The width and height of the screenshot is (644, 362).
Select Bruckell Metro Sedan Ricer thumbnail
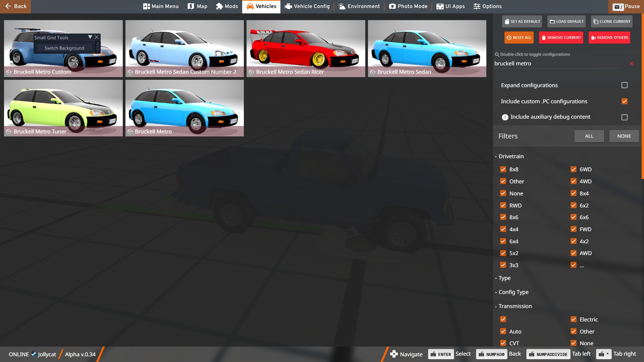point(306,49)
